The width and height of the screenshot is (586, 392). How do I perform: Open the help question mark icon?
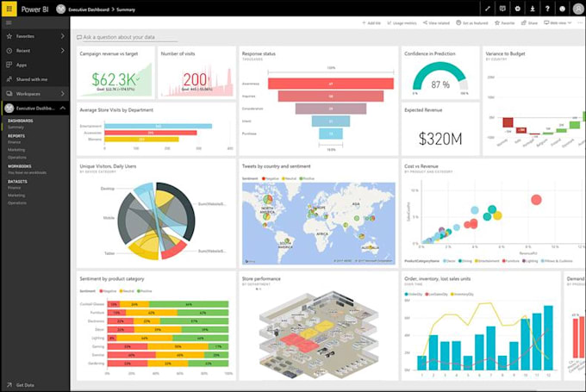(x=547, y=9)
